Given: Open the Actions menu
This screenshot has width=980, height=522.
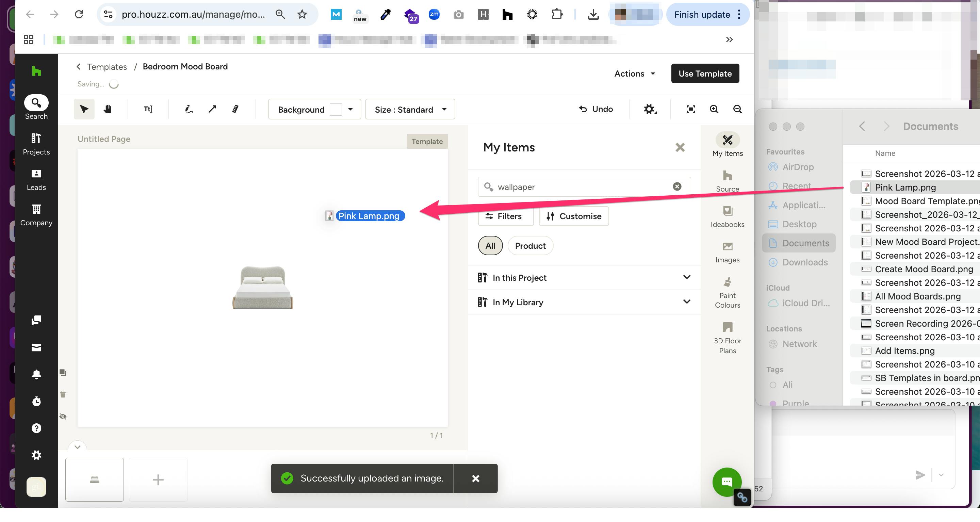Looking at the screenshot, I should click(x=634, y=74).
